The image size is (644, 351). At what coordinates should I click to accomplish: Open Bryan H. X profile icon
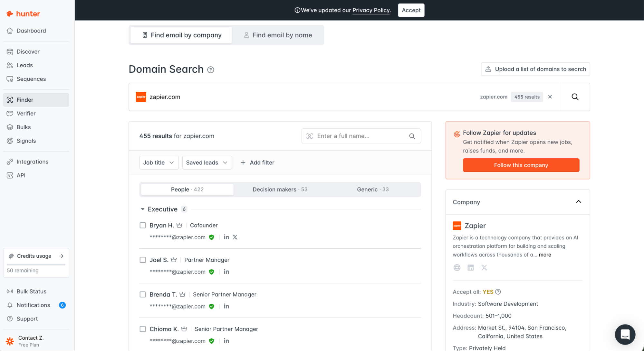(x=235, y=237)
